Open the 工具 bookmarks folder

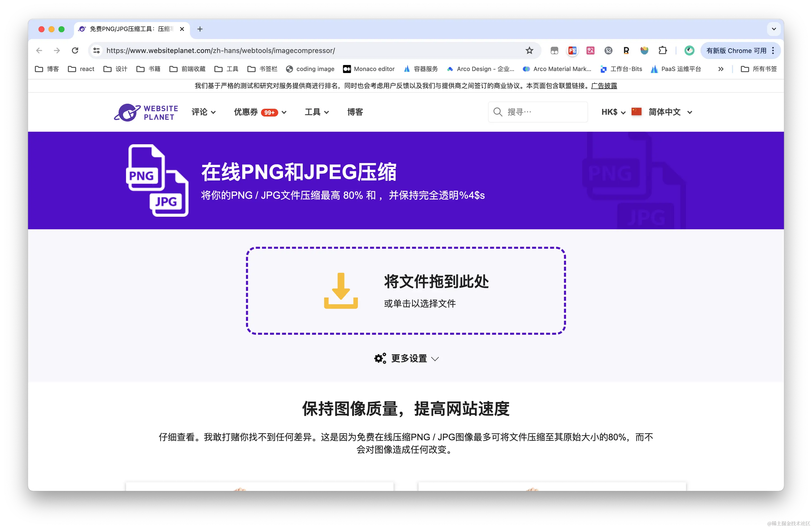click(x=227, y=69)
